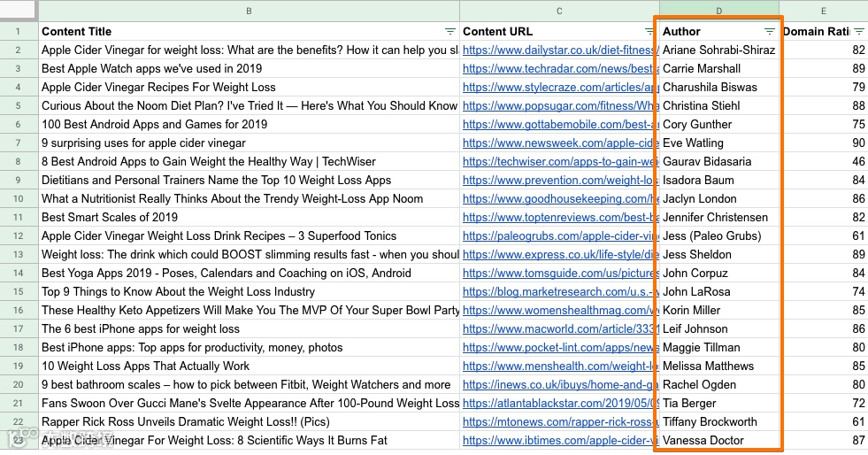Select column B header
The image size is (868, 455).
coord(250,12)
